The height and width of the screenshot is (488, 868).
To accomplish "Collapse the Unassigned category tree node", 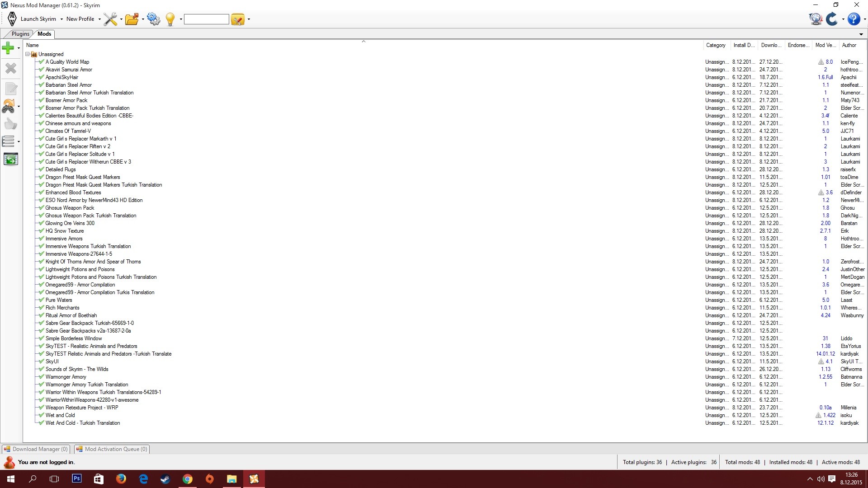I will coord(28,54).
